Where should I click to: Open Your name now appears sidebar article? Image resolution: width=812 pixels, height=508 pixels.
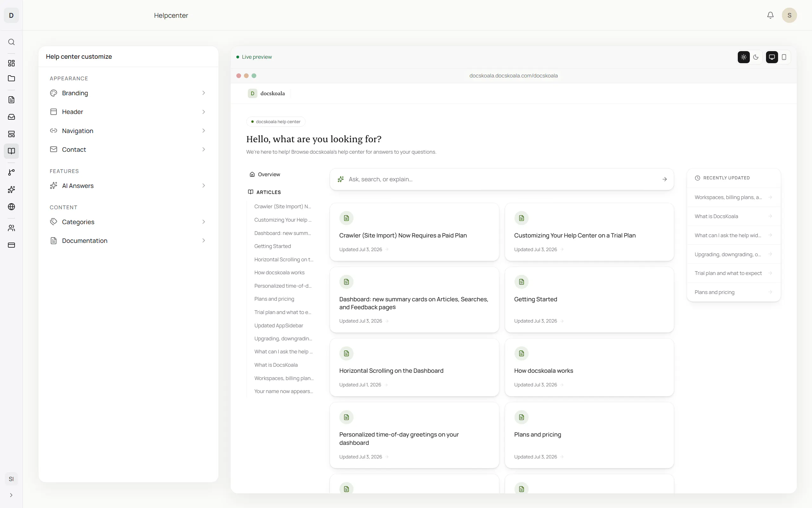284,391
